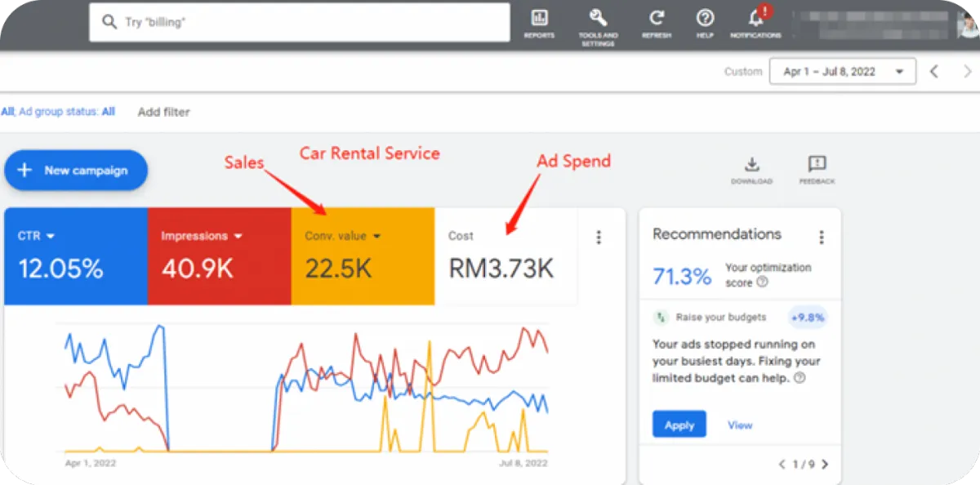Click help icon after 'limited budget can help'
980x485 pixels.
(x=800, y=378)
